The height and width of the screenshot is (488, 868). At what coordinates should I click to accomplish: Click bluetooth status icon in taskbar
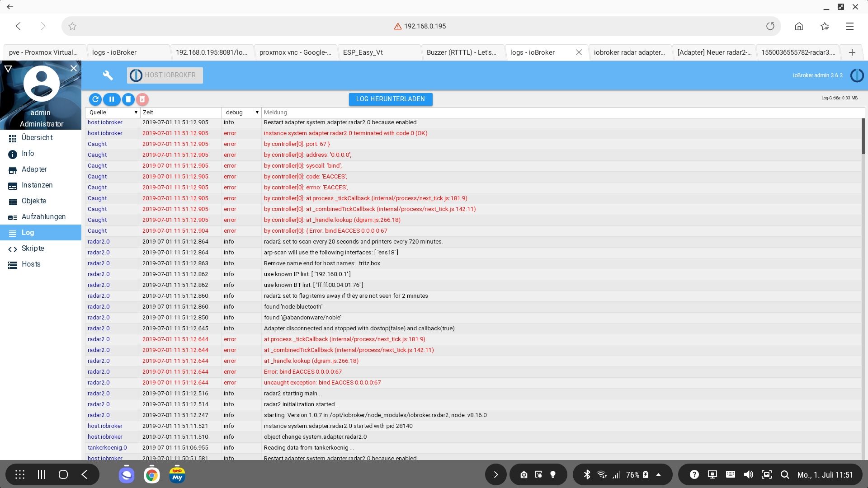click(587, 474)
